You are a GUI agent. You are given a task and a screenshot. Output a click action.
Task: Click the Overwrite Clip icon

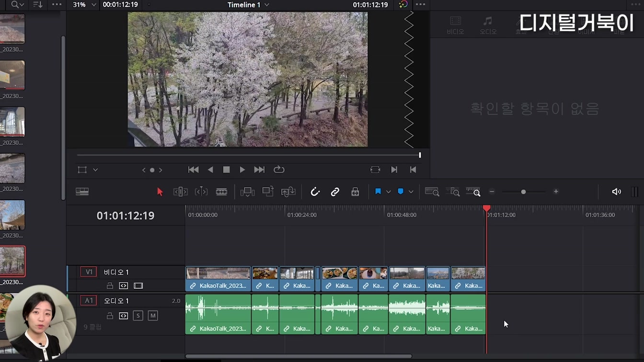268,191
